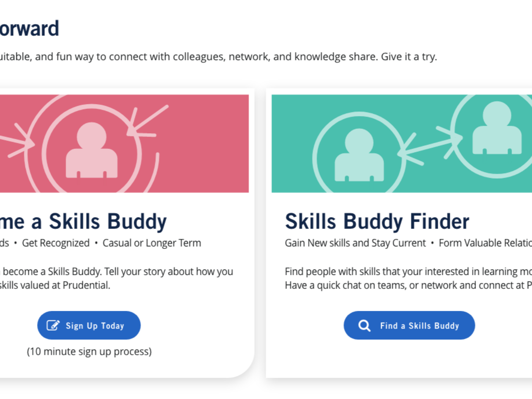Select the Skills Buddy Finder heading

coord(377,221)
